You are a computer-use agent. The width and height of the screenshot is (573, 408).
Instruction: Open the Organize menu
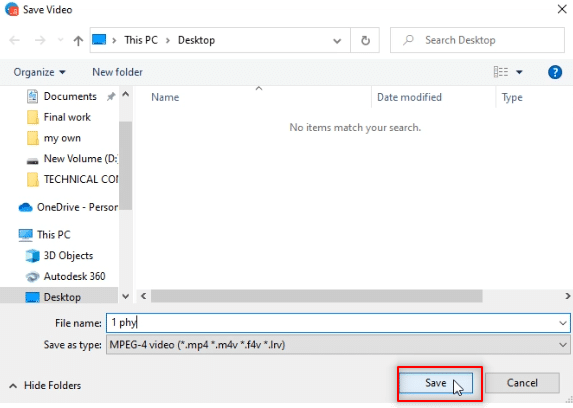tap(39, 72)
